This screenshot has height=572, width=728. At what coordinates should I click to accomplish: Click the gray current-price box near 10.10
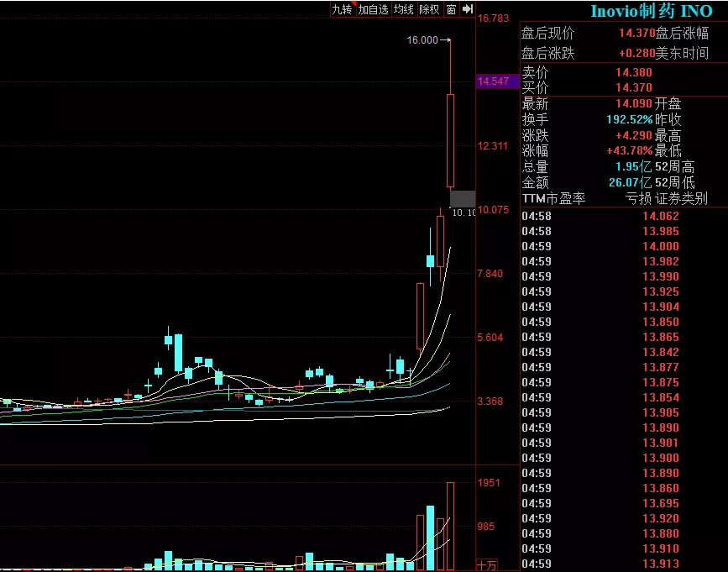(x=462, y=199)
